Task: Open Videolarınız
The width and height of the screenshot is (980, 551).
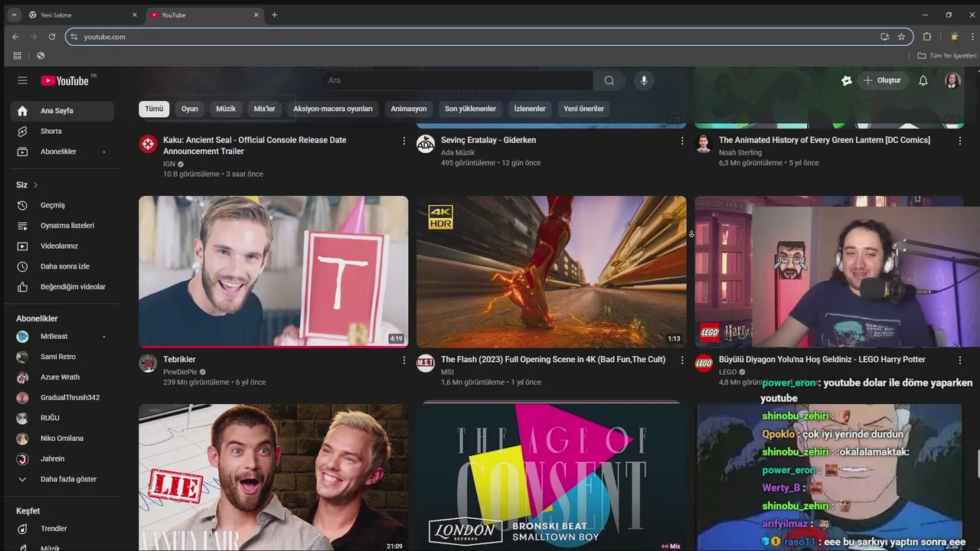Action: pyautogui.click(x=63, y=246)
